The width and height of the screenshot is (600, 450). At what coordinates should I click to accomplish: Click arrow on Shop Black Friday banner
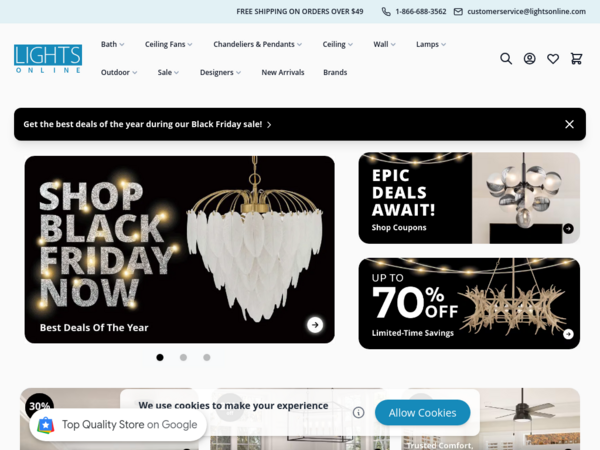pos(315,325)
